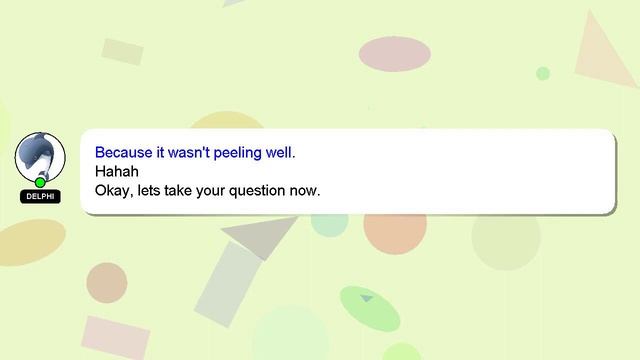
Task: Click 'Okay, lets take your question now.'
Action: [207, 191]
